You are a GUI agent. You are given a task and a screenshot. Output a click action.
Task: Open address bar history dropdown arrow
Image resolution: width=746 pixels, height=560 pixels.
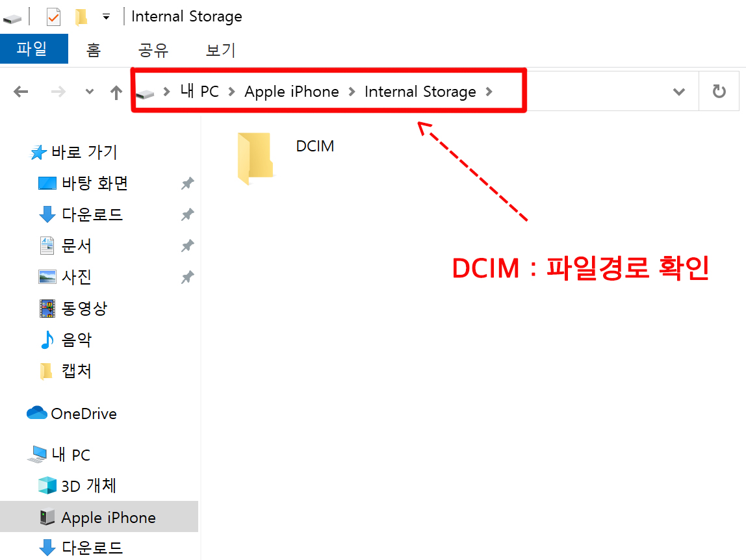[x=679, y=92]
